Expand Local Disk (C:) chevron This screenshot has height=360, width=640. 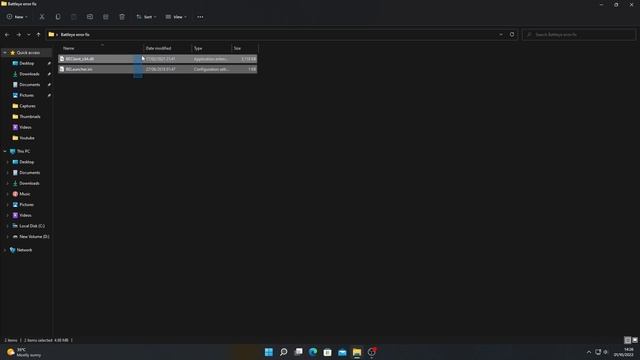(x=7, y=226)
